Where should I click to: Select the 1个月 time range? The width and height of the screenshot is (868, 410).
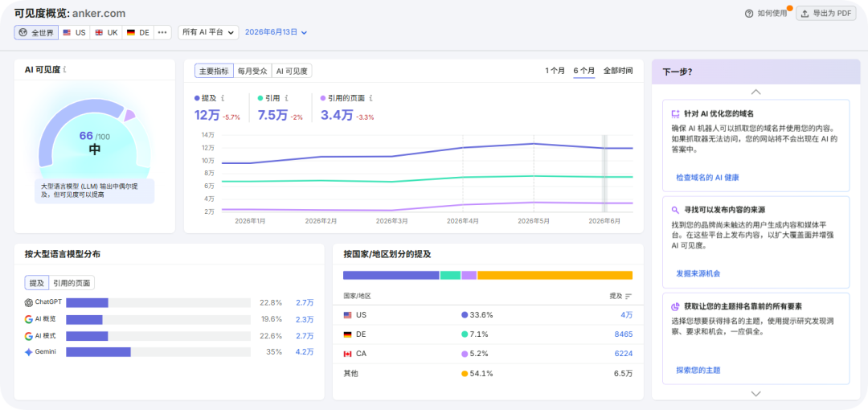[555, 71]
